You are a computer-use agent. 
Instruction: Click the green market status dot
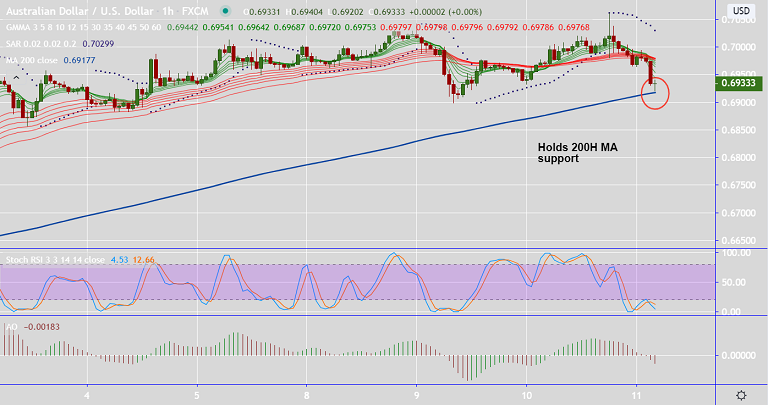(x=225, y=11)
